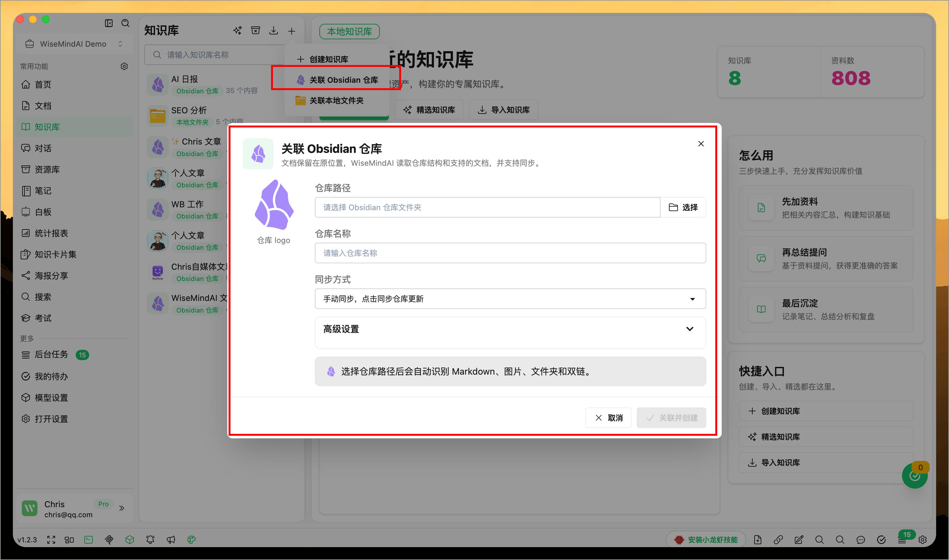The width and height of the screenshot is (949, 560).
Task: Click the squiggle clip icon in the status bar
Action: tap(109, 540)
